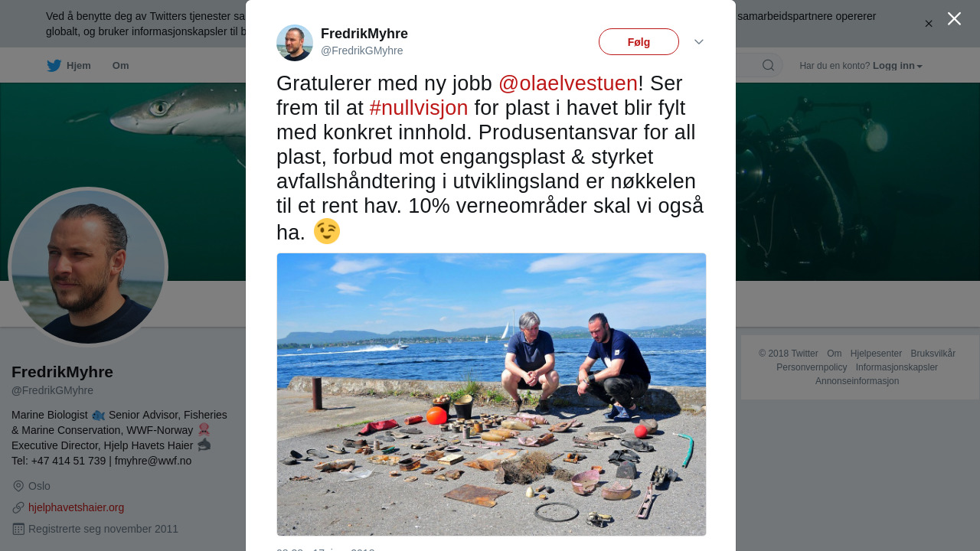Click the Oslo location pin icon
Image resolution: width=980 pixels, height=551 pixels.
pos(19,486)
